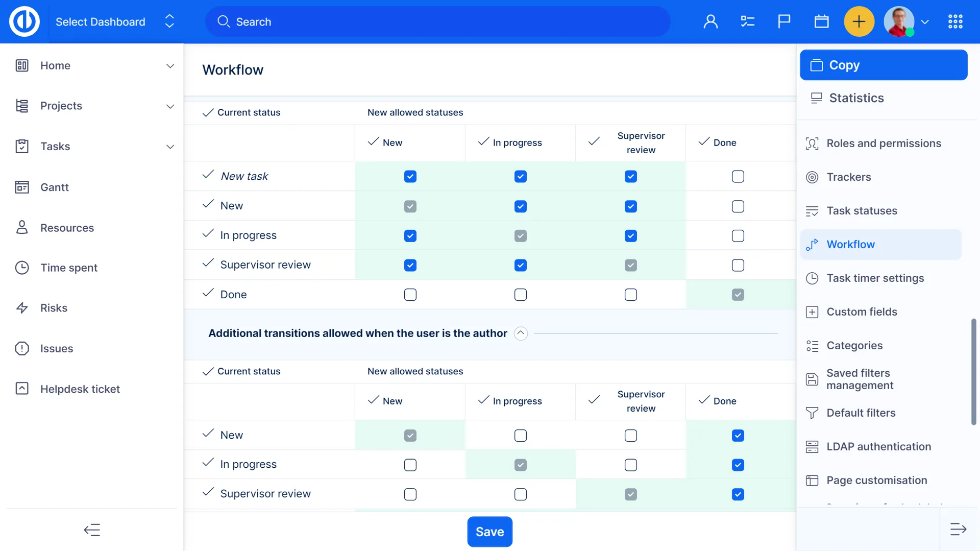Click the right panel vertical scrollbar
This screenshot has height=551, width=980.
pyautogui.click(x=973, y=372)
